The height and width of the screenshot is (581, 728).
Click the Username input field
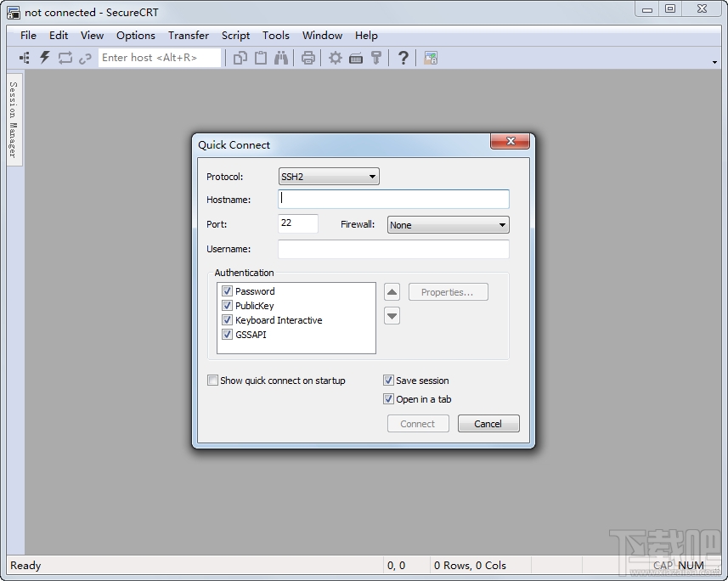point(393,249)
